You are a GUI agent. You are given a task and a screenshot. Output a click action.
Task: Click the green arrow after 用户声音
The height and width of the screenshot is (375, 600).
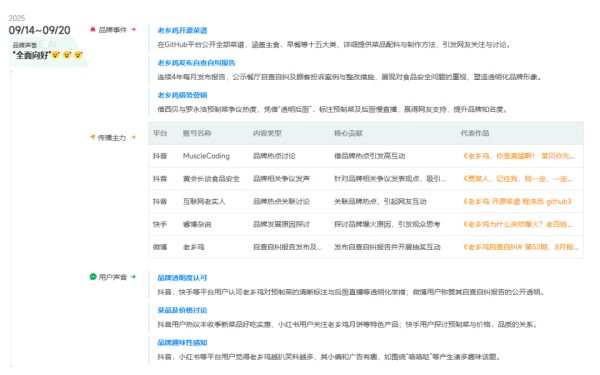pyautogui.click(x=133, y=277)
